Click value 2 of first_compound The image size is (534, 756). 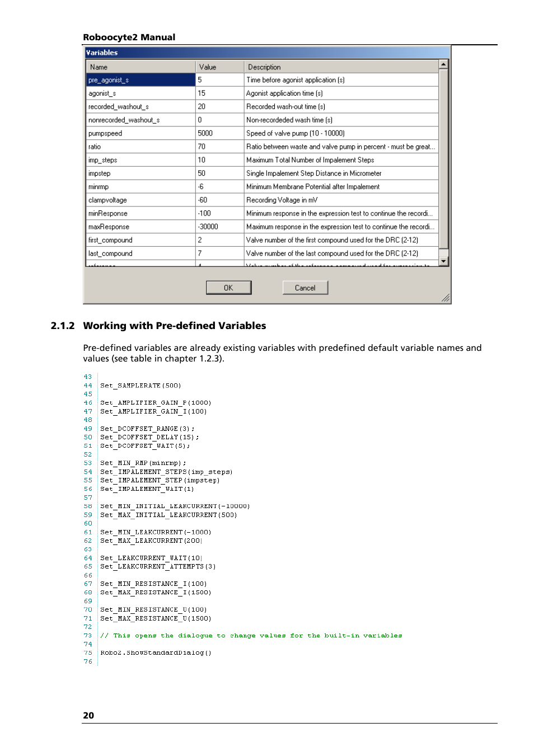point(200,240)
